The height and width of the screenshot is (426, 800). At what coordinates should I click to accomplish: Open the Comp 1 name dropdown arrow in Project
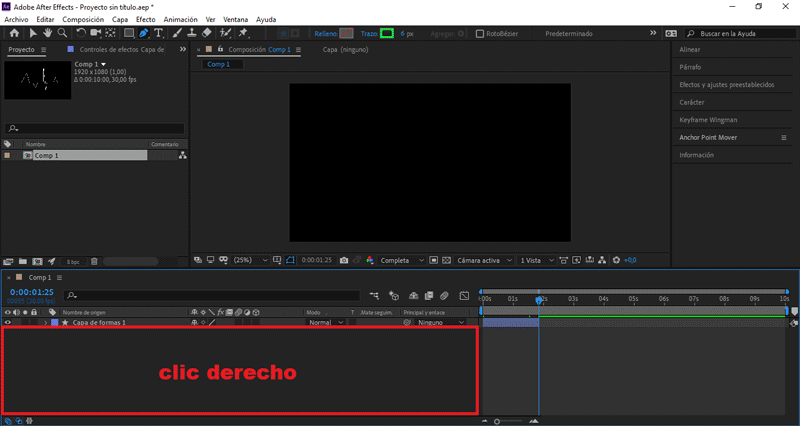click(x=104, y=64)
